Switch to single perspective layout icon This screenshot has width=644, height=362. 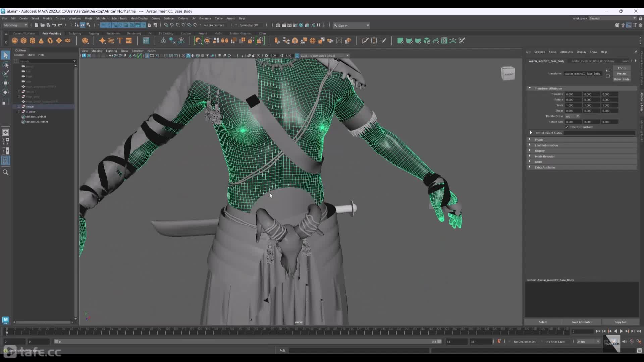5,132
